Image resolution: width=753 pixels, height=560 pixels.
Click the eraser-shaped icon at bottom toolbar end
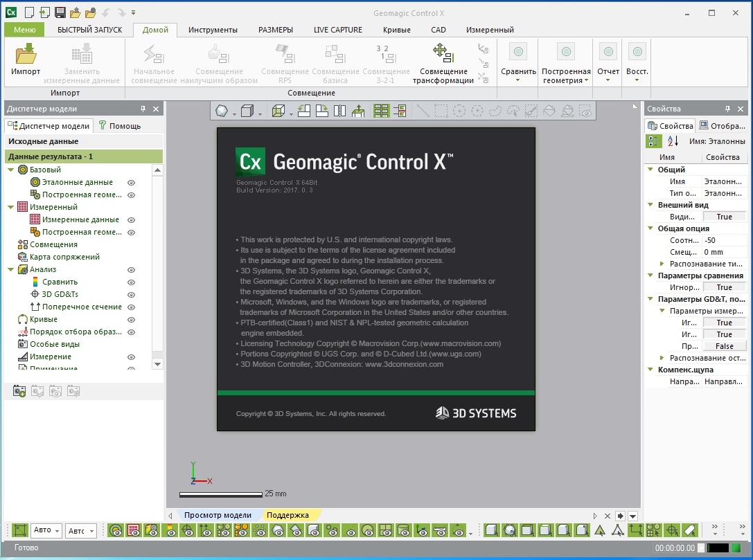[689, 530]
